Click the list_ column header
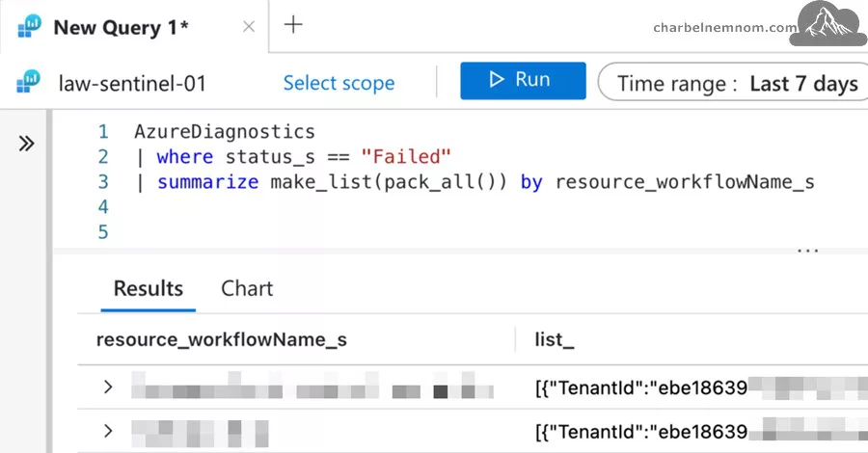This screenshot has height=453, width=868. [x=555, y=339]
